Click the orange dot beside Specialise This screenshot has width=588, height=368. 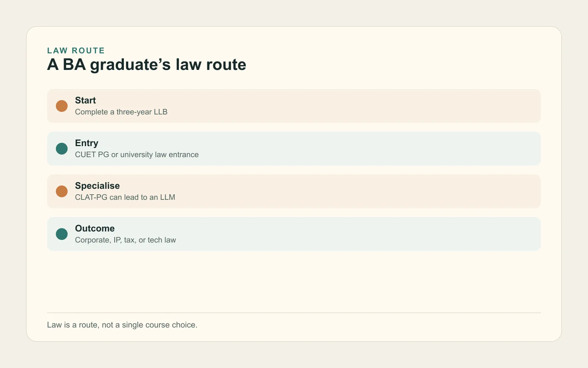click(62, 191)
